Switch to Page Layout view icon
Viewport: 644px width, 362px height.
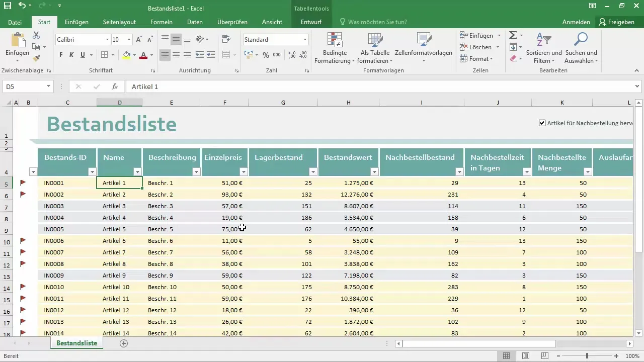pos(525,356)
